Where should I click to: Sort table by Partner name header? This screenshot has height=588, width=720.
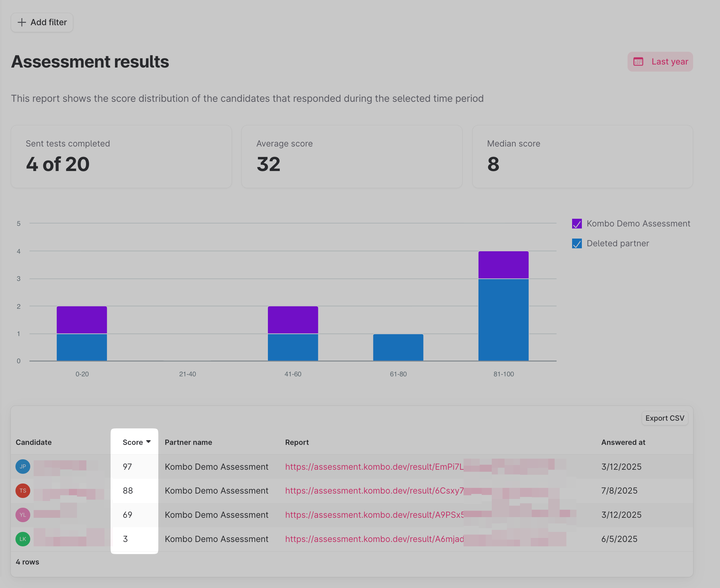(188, 443)
